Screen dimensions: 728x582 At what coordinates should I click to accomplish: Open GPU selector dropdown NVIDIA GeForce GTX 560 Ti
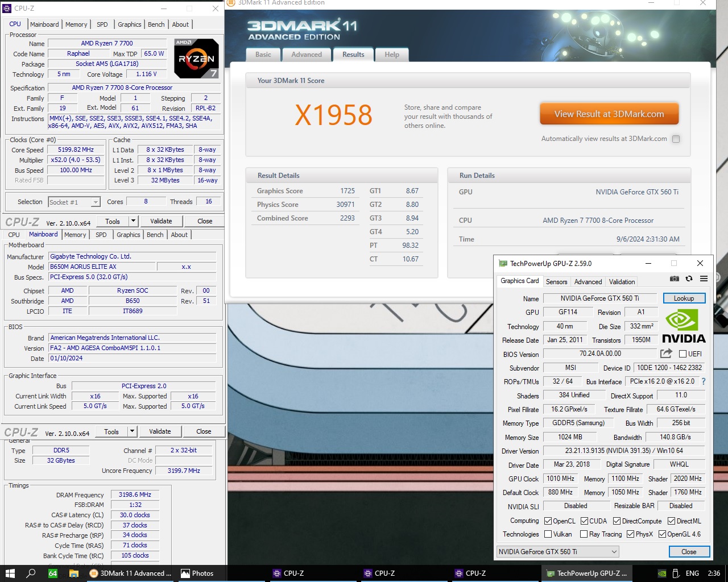pos(557,551)
